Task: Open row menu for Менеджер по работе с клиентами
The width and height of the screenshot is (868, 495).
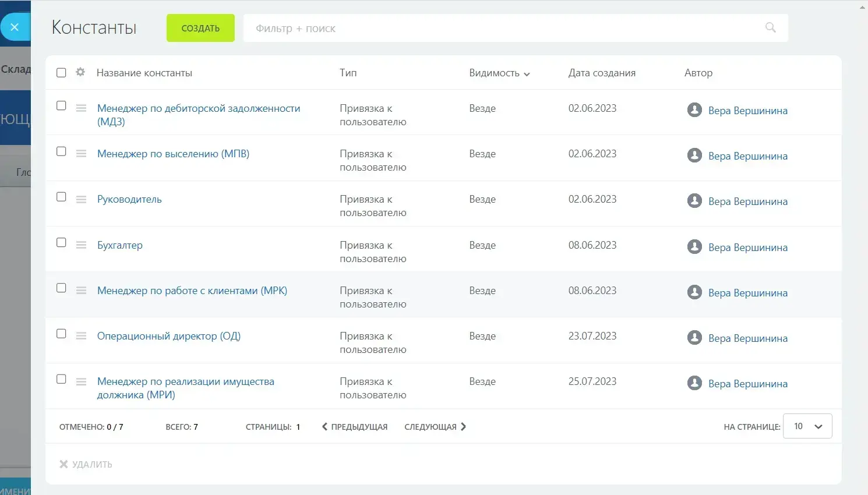Action: tap(81, 291)
